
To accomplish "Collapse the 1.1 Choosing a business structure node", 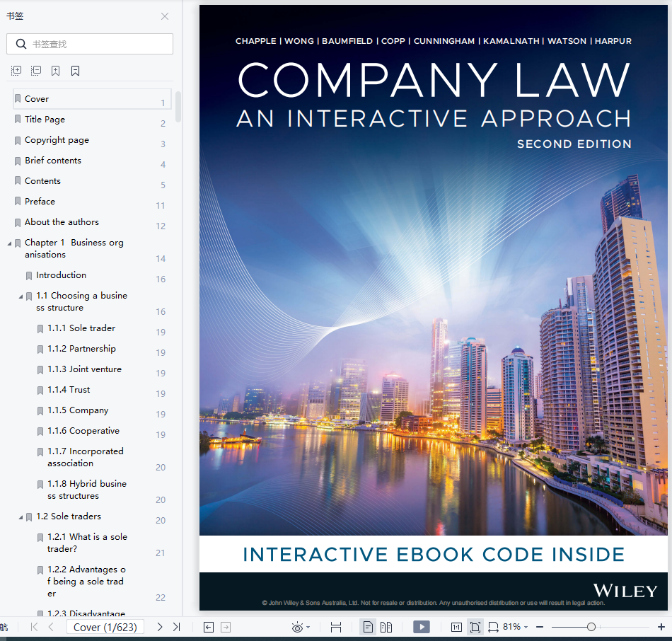I will point(21,296).
